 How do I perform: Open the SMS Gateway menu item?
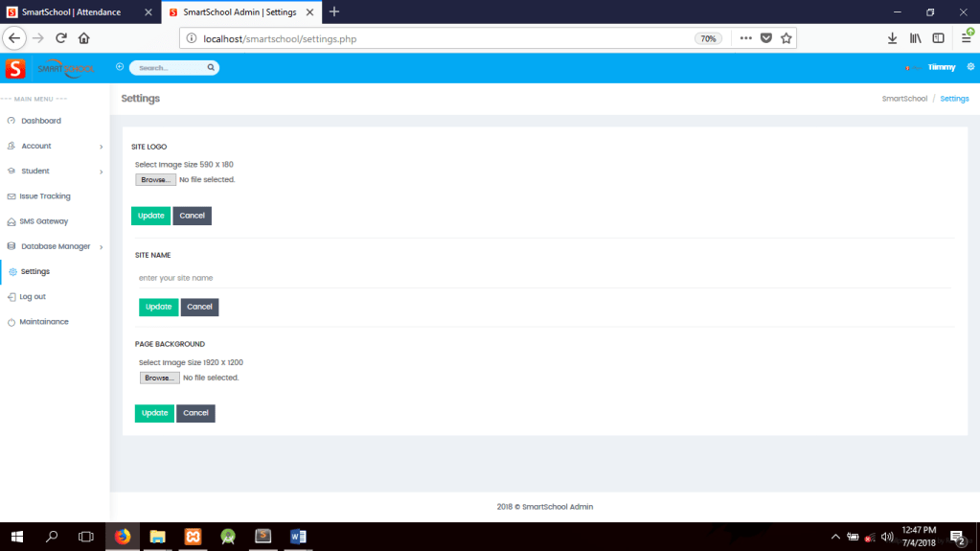pyautogui.click(x=43, y=221)
